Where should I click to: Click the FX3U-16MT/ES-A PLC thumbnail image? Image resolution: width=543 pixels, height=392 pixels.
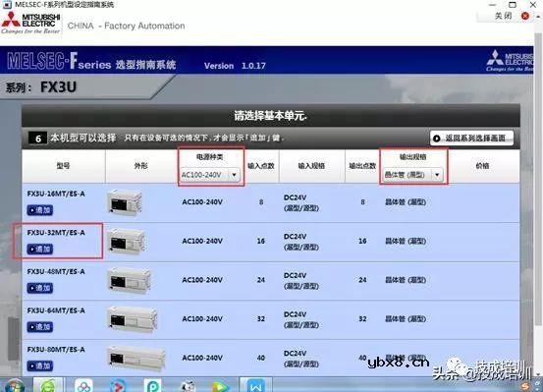point(125,202)
